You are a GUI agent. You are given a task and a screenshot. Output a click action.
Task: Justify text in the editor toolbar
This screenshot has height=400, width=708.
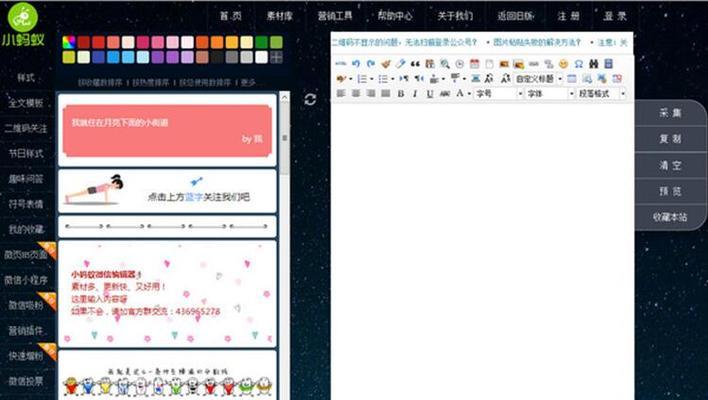point(386,93)
